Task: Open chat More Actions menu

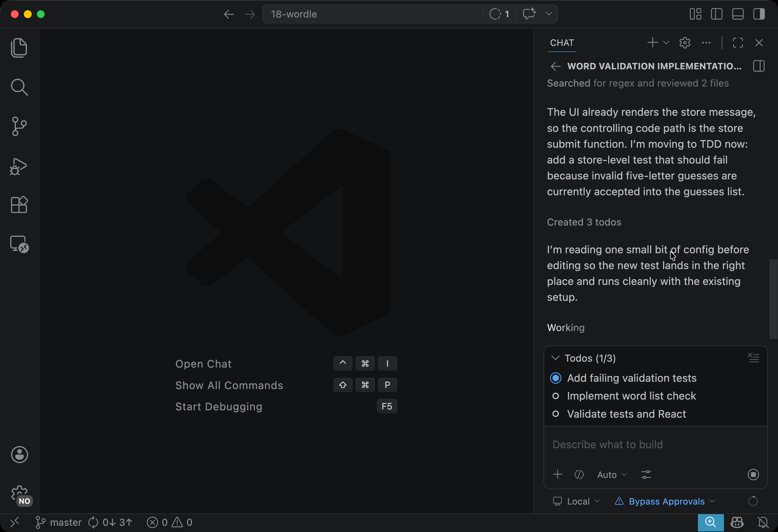Action: pyautogui.click(x=706, y=43)
